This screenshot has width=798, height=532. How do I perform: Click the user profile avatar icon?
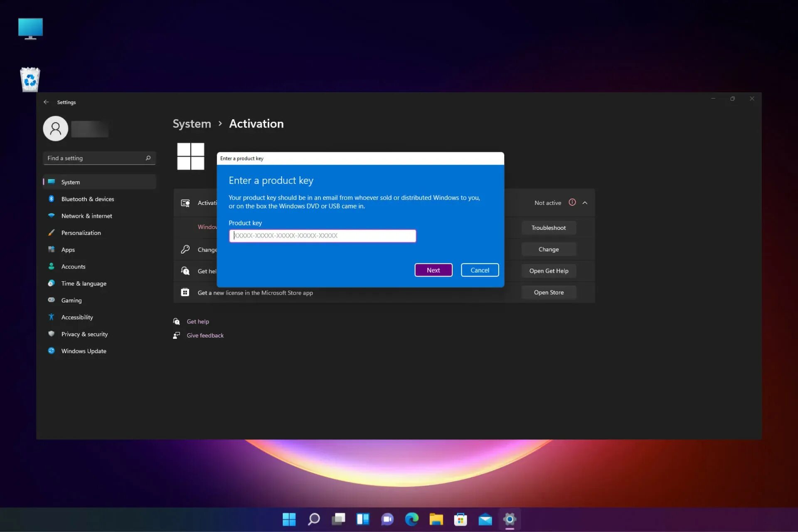pos(55,128)
